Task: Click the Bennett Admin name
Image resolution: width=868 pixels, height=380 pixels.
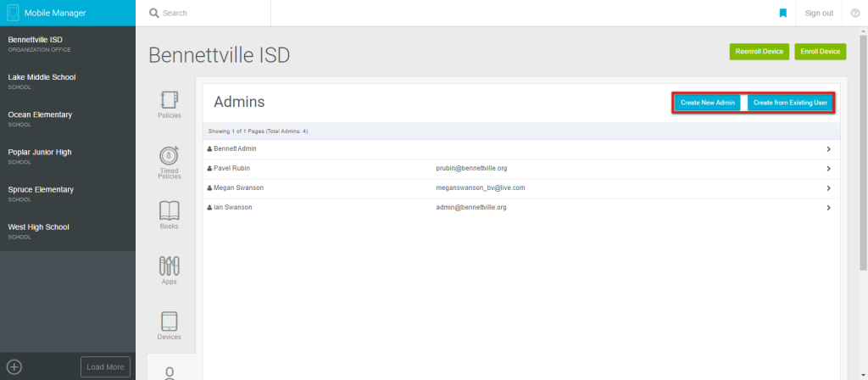Action: [x=236, y=148]
